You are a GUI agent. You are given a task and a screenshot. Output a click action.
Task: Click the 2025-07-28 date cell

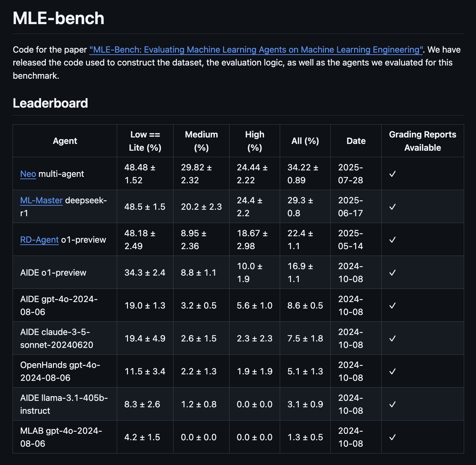(x=356, y=174)
